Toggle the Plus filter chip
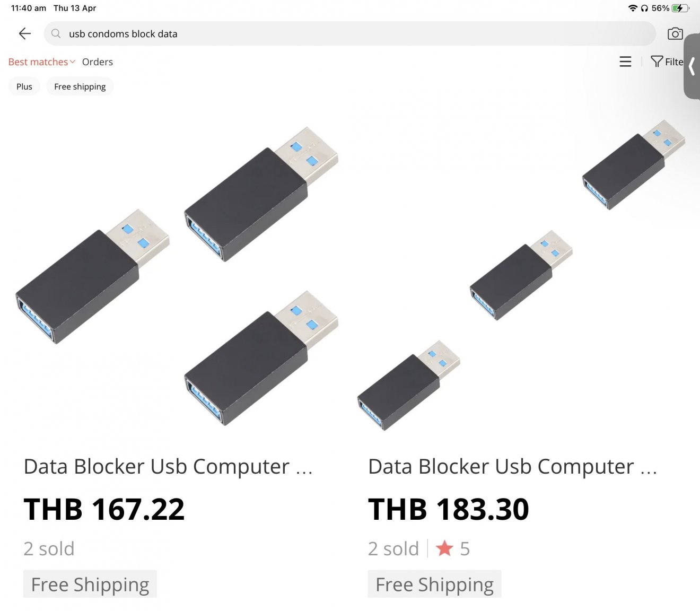700x611 pixels. click(24, 86)
